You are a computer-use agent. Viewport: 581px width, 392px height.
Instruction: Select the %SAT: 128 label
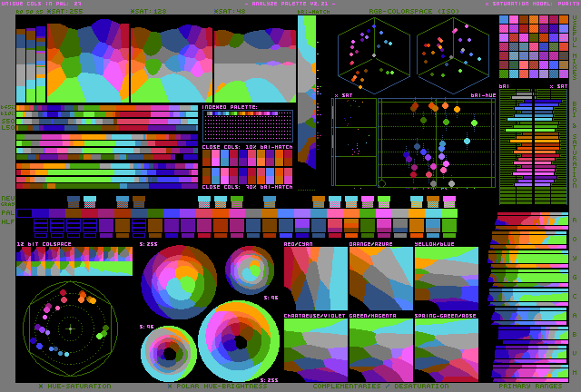[x=148, y=11]
